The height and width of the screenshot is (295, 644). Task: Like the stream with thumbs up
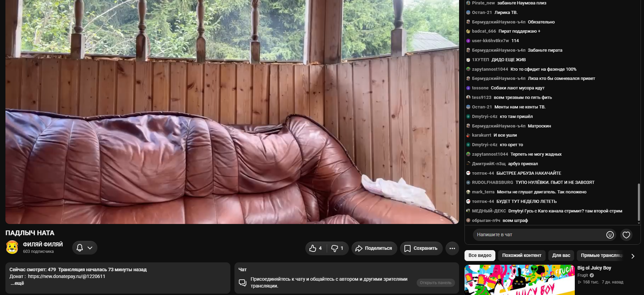click(x=316, y=248)
